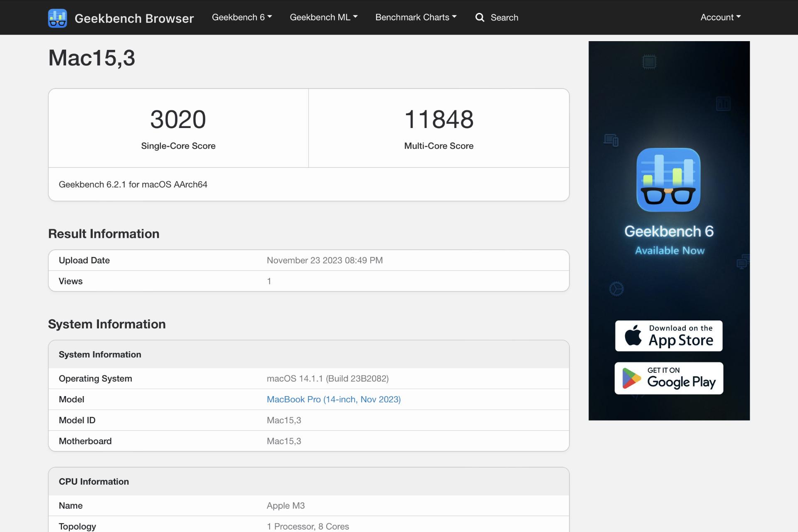The height and width of the screenshot is (532, 798).
Task: Click '1 Processor, 8 Cores' topology value
Action: pyautogui.click(x=308, y=527)
